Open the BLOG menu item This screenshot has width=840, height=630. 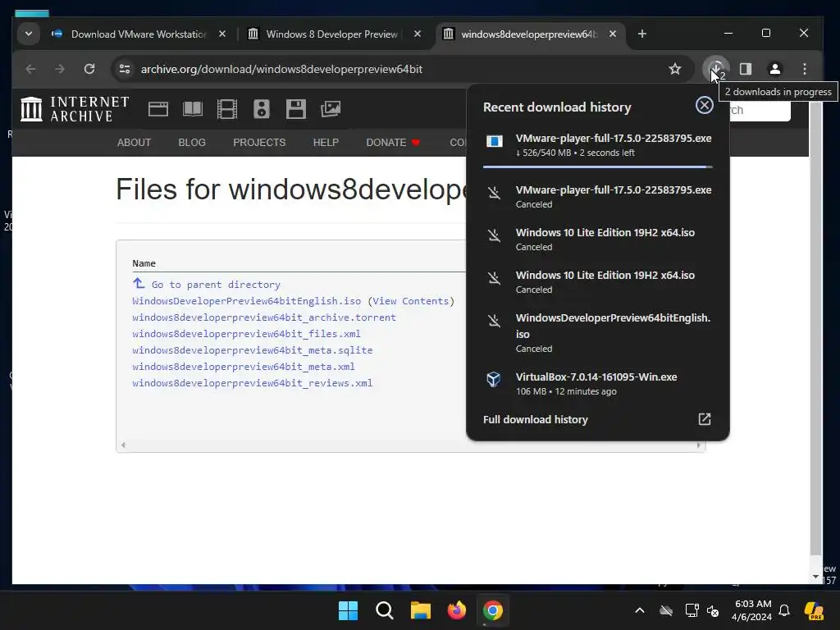pyautogui.click(x=192, y=143)
